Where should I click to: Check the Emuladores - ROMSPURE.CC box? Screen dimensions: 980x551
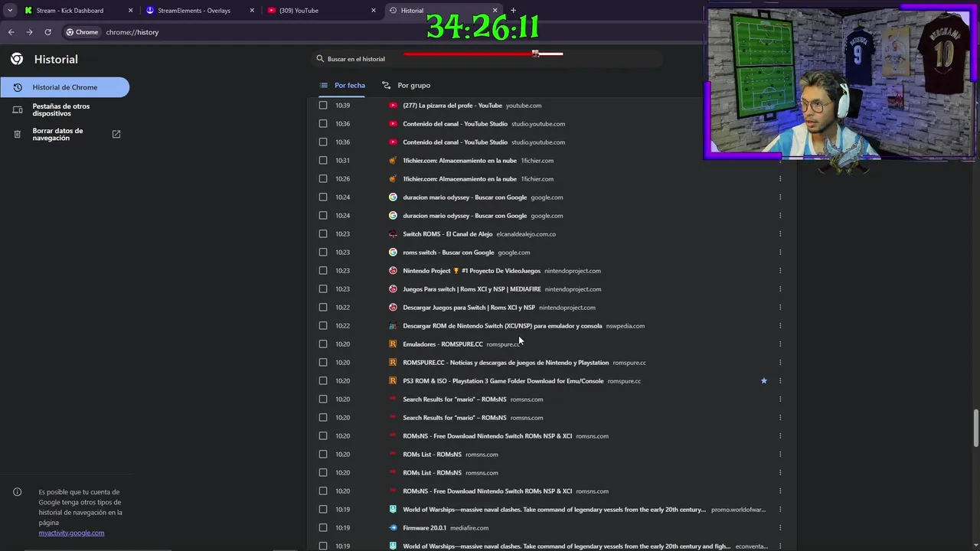[322, 344]
